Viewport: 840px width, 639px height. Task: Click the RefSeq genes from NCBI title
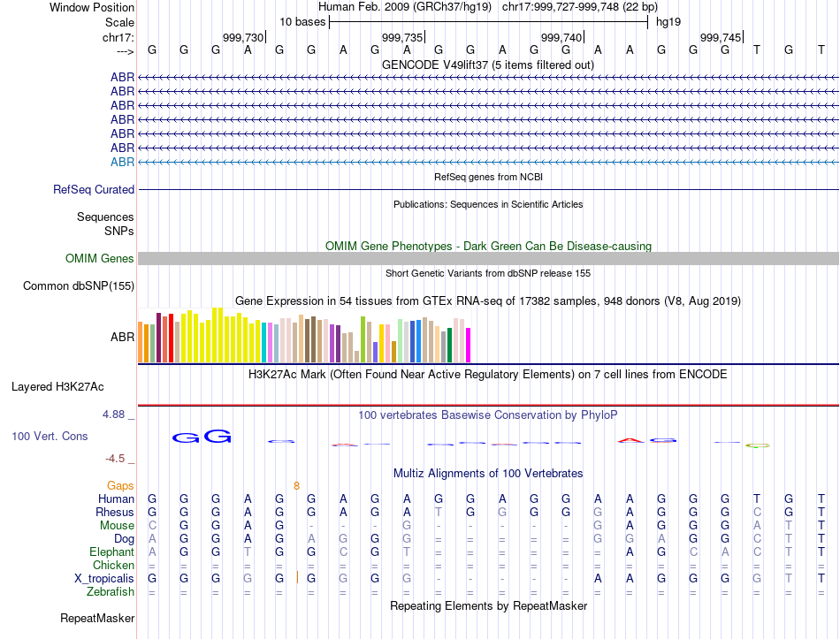[488, 177]
